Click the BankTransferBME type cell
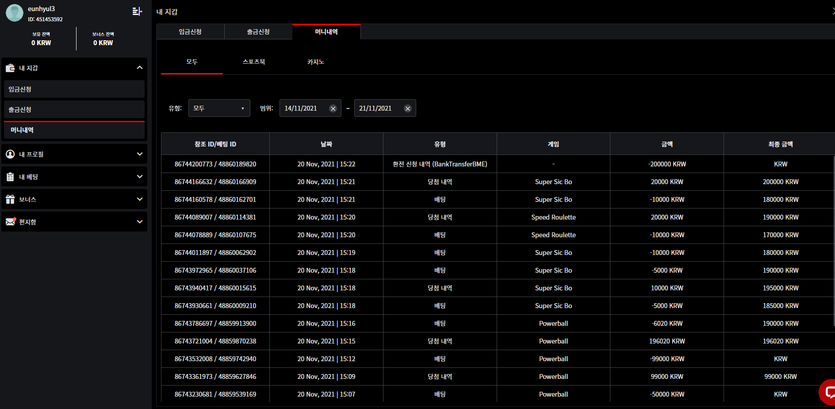835x409 pixels. click(440, 164)
